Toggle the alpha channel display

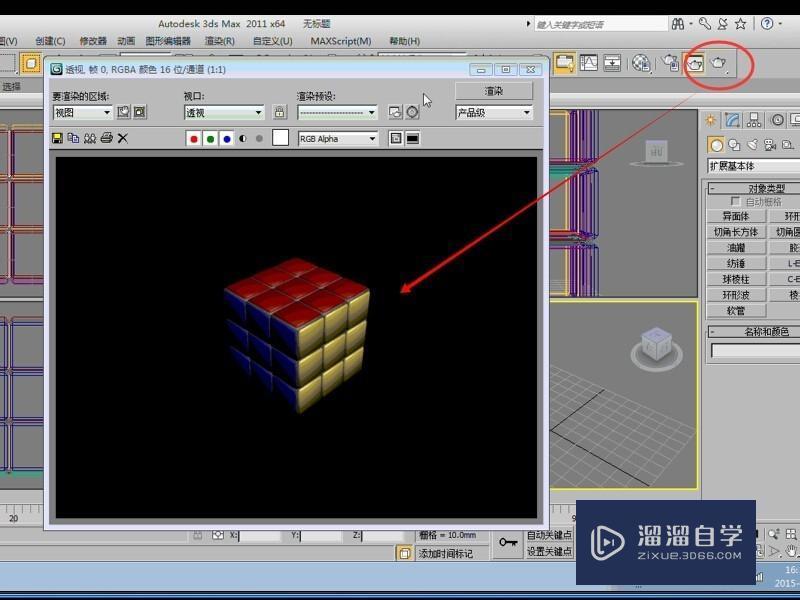pyautogui.click(x=243, y=139)
